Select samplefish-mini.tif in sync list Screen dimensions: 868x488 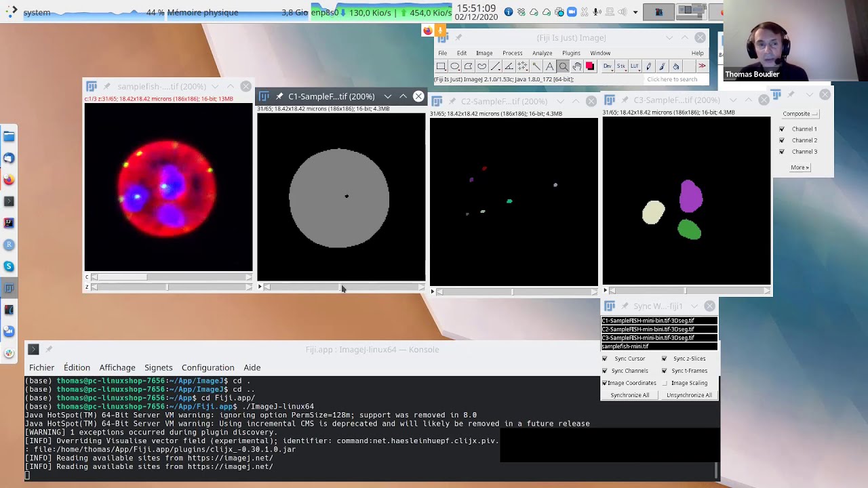659,346
